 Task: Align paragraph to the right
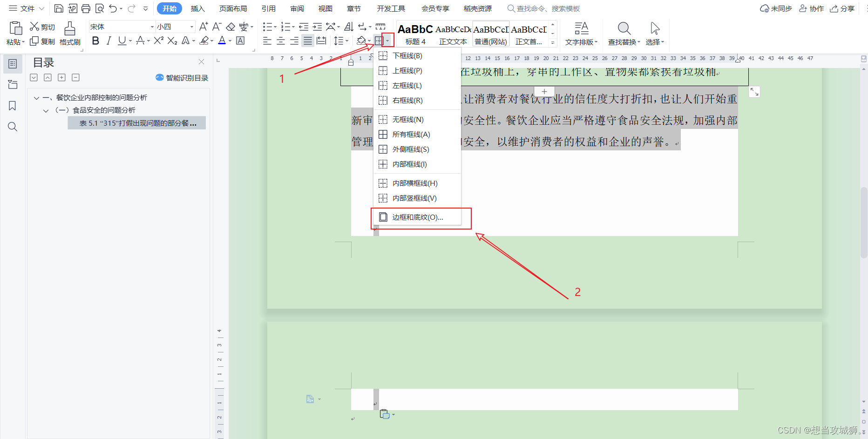click(x=294, y=41)
